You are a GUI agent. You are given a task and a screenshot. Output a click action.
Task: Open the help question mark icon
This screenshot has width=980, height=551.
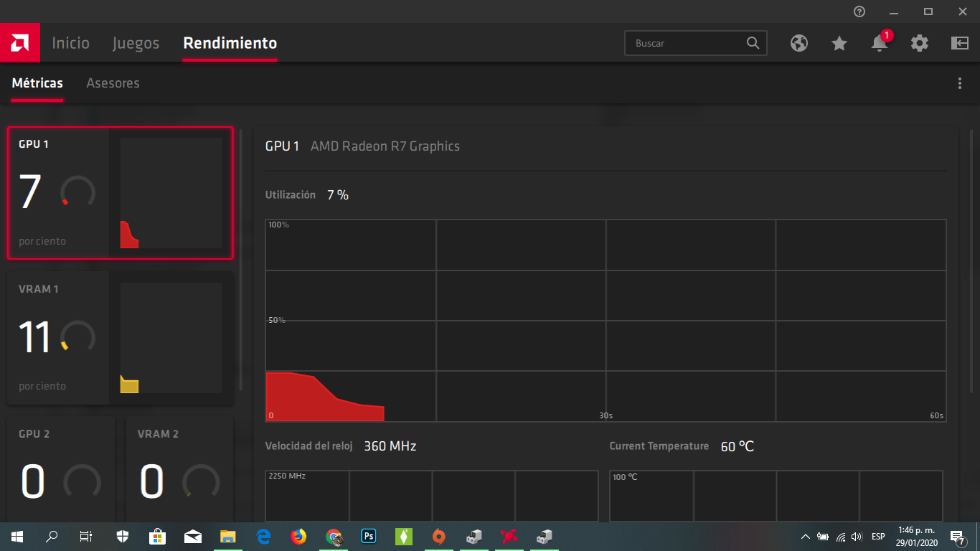pyautogui.click(x=859, y=11)
